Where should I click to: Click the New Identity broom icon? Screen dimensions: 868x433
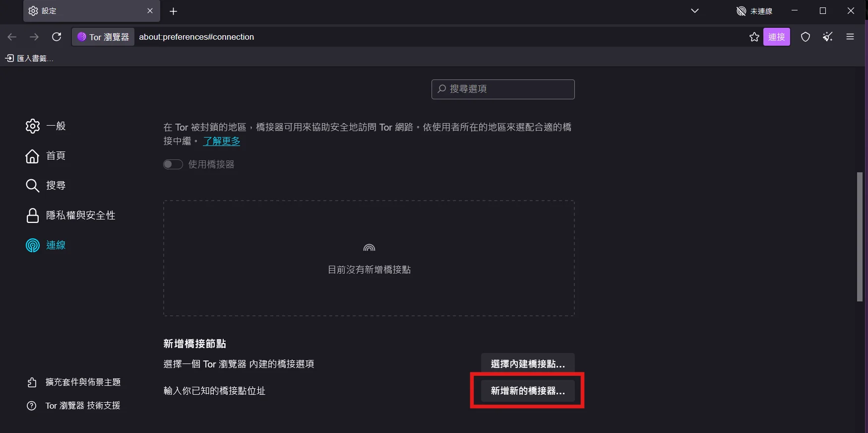[827, 37]
